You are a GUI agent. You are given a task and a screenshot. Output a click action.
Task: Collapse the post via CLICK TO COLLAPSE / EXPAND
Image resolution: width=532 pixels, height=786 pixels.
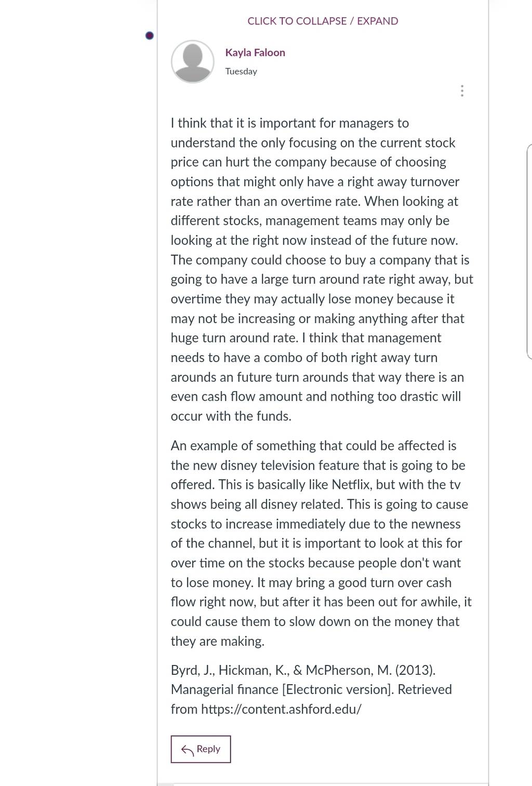click(x=323, y=21)
